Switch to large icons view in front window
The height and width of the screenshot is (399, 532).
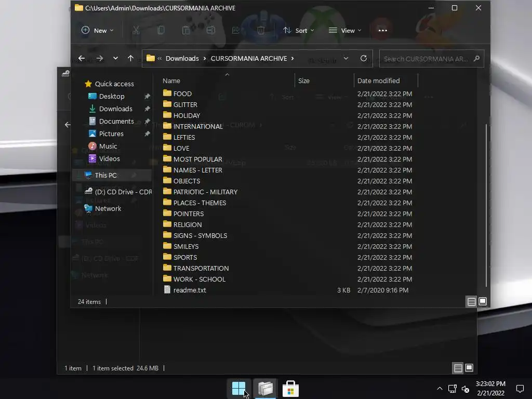tap(483, 301)
